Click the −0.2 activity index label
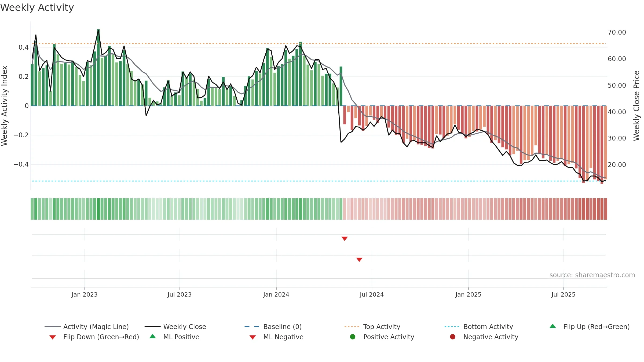Viewport: 644px width, 362px height. [21, 135]
